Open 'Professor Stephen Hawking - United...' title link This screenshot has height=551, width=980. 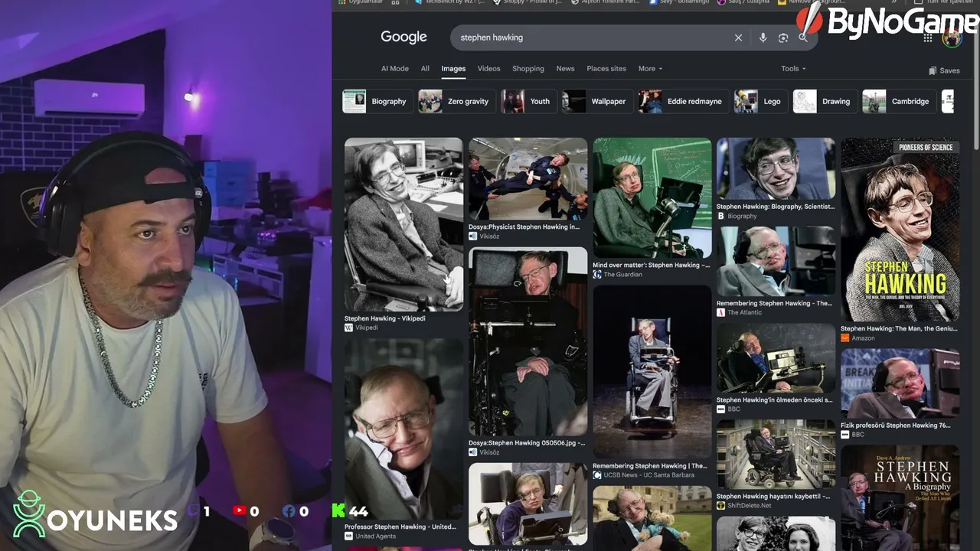[x=400, y=527]
